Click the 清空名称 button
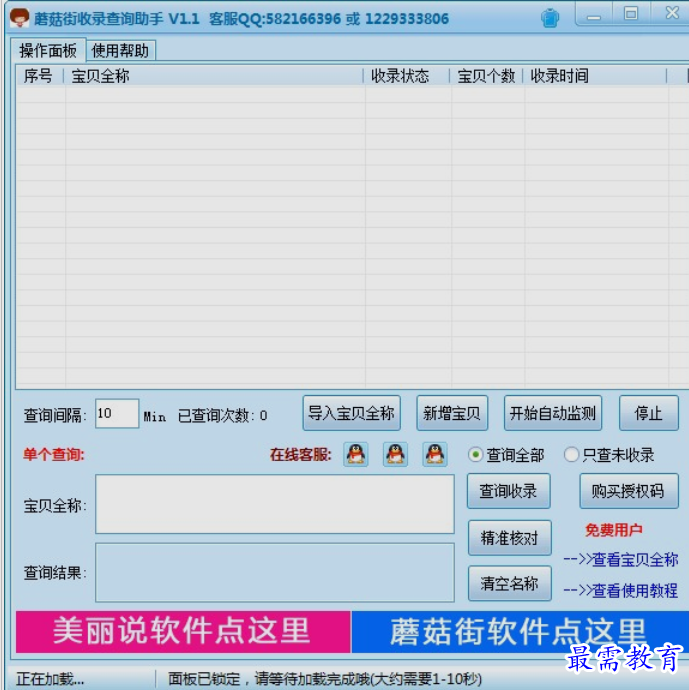689x690 pixels. pyautogui.click(x=509, y=584)
